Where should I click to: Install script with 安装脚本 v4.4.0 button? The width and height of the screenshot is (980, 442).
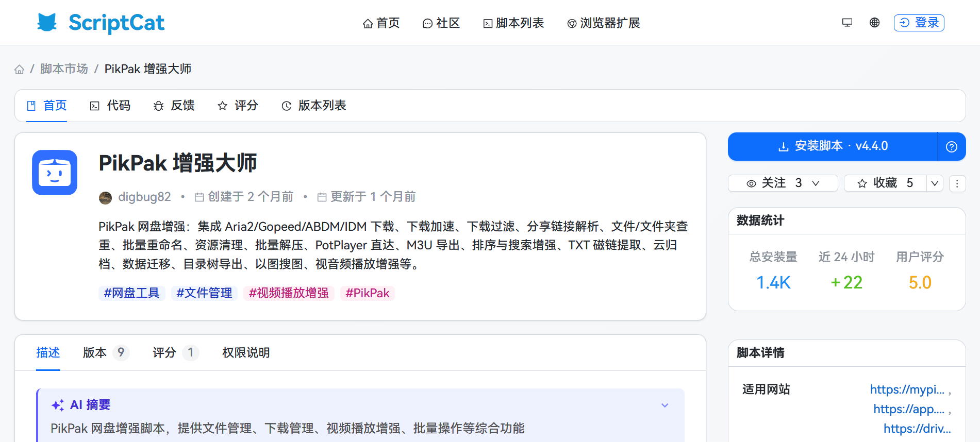833,147
